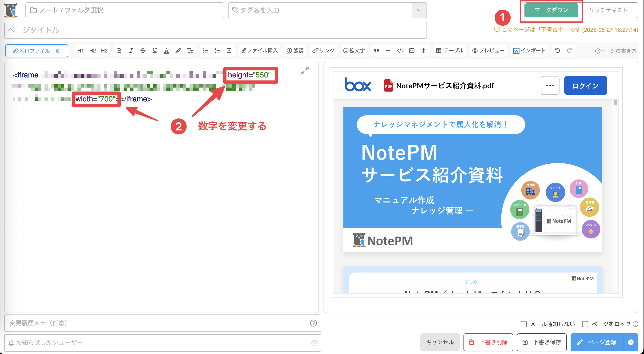Click the vertical arrows toolbar icon

point(423,51)
